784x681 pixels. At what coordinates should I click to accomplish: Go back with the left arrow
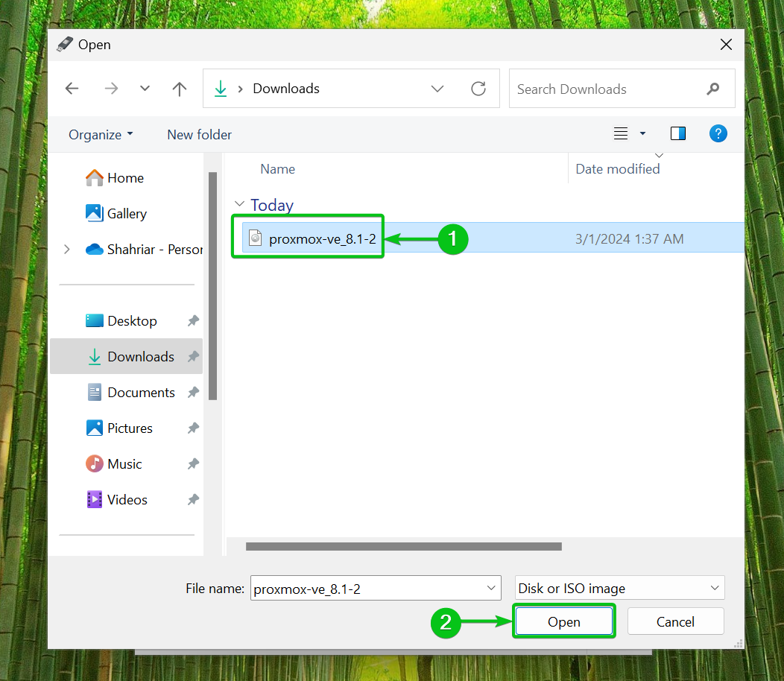72,89
